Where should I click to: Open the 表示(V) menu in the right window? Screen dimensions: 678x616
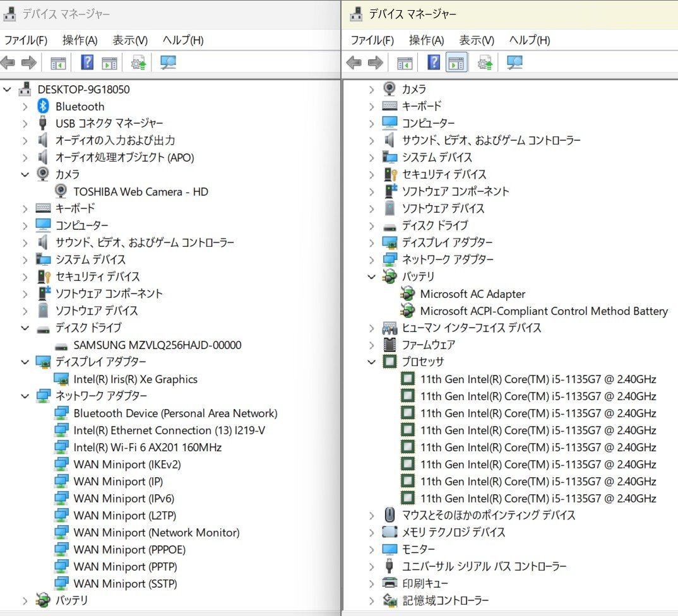(476, 40)
